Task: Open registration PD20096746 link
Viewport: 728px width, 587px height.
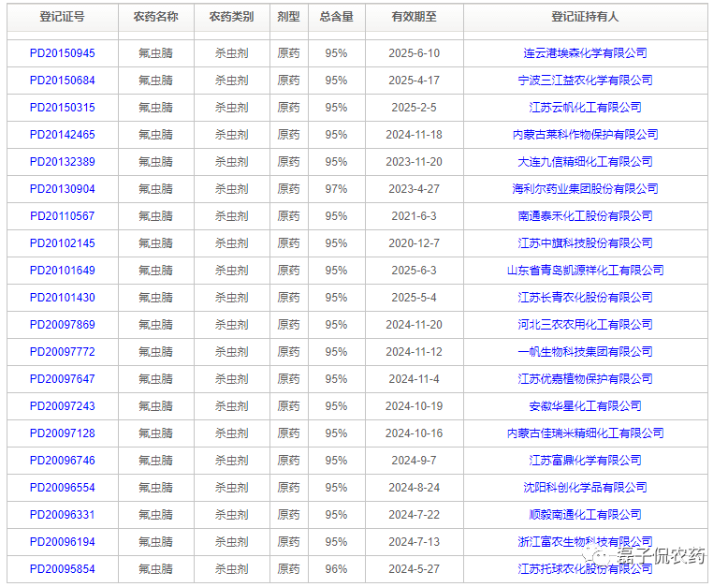Action: click(x=62, y=461)
